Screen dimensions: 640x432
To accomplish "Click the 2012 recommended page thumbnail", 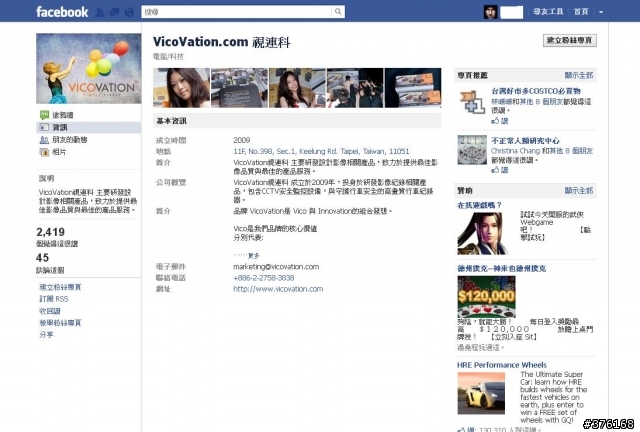I will [x=472, y=150].
